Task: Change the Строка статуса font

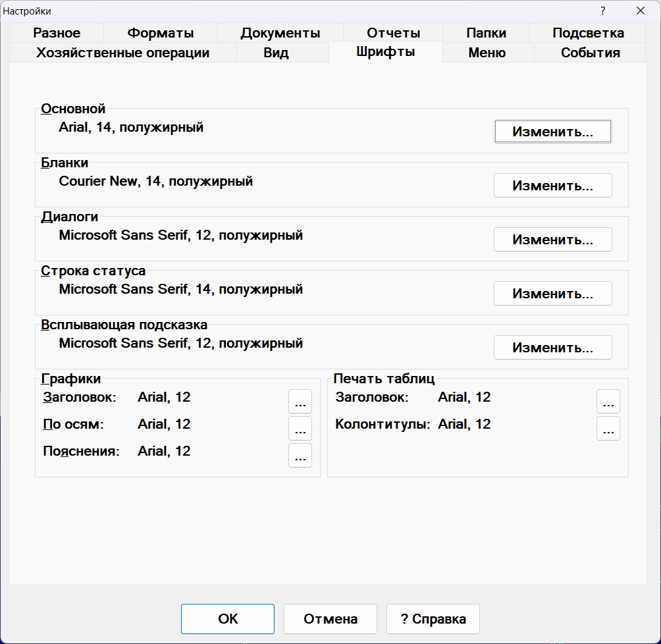Action: (552, 293)
